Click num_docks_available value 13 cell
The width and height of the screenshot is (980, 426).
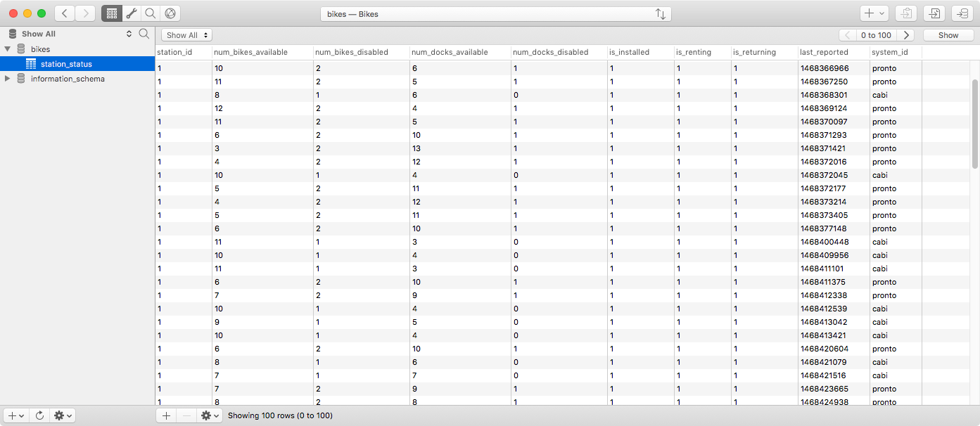pyautogui.click(x=459, y=148)
